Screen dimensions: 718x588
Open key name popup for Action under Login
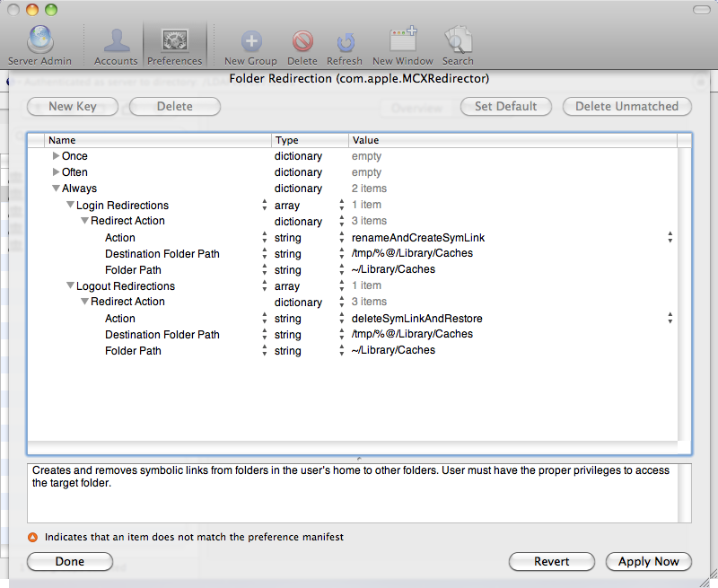[264, 237]
